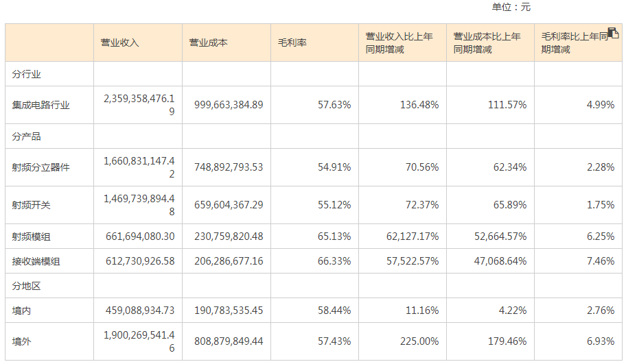Select the 射频模组 row label
The height and width of the screenshot is (364, 626).
point(32,236)
